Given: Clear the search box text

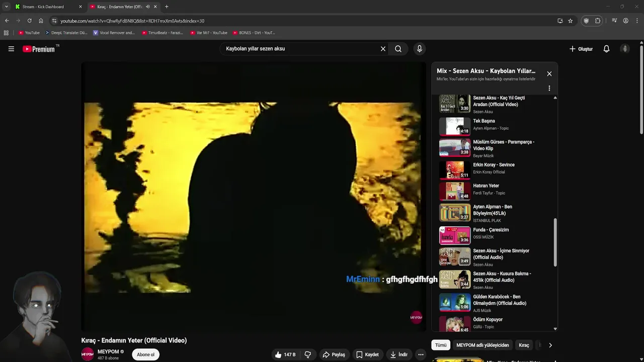Looking at the screenshot, I should 383,49.
